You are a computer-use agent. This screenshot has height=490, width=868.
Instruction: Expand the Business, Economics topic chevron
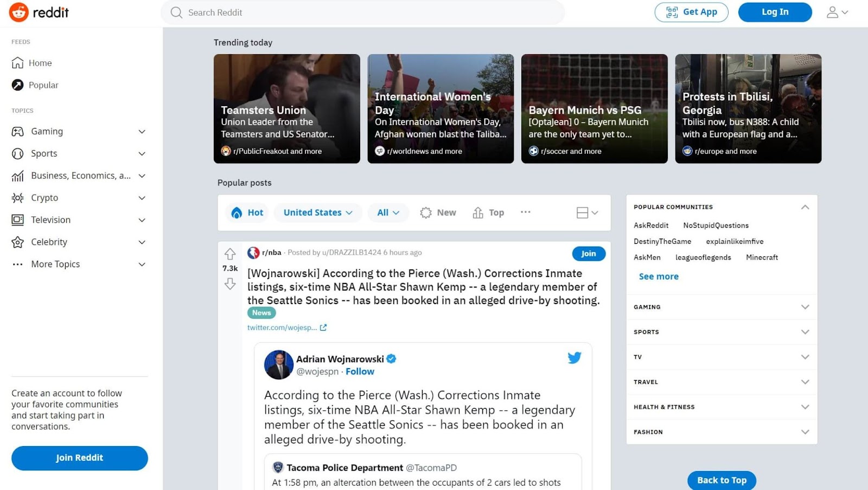tap(142, 176)
